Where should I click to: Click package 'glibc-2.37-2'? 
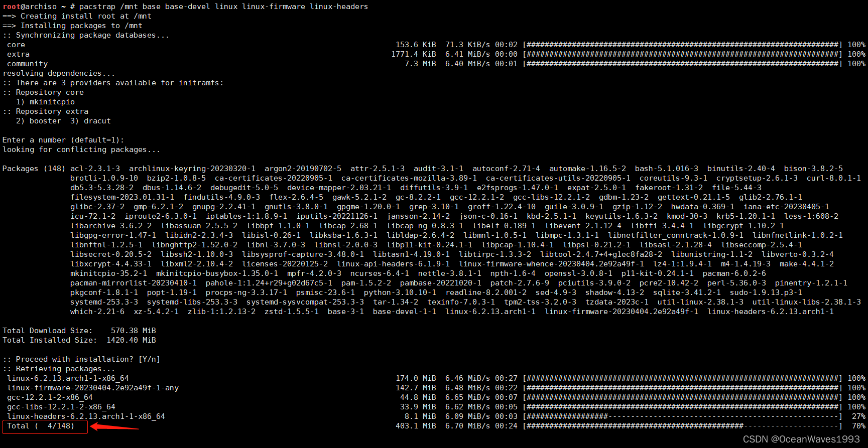click(97, 207)
